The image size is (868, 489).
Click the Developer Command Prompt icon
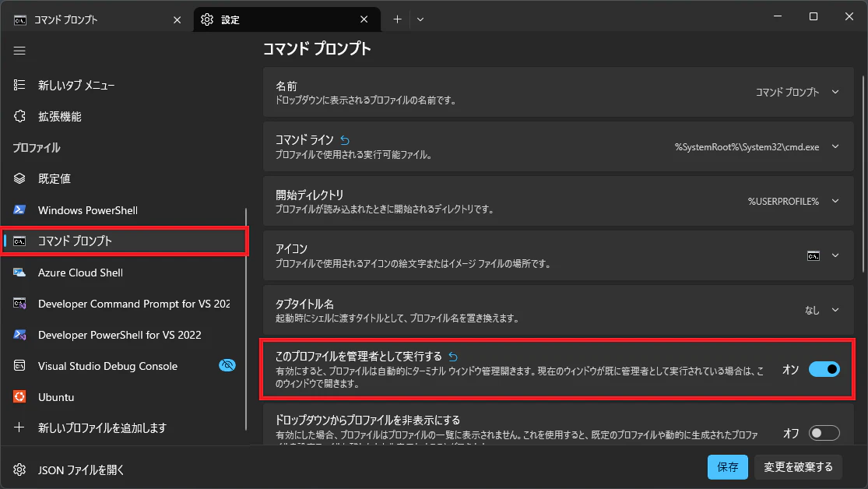(19, 304)
